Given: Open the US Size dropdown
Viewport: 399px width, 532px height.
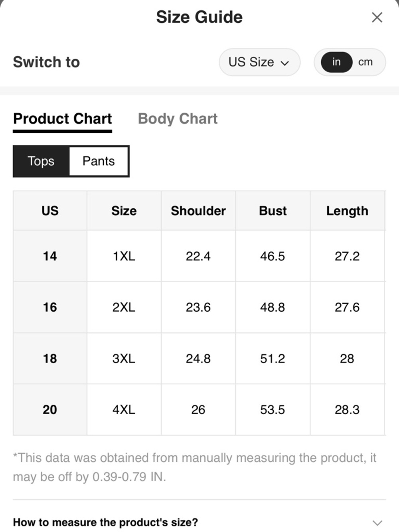Looking at the screenshot, I should click(x=259, y=62).
